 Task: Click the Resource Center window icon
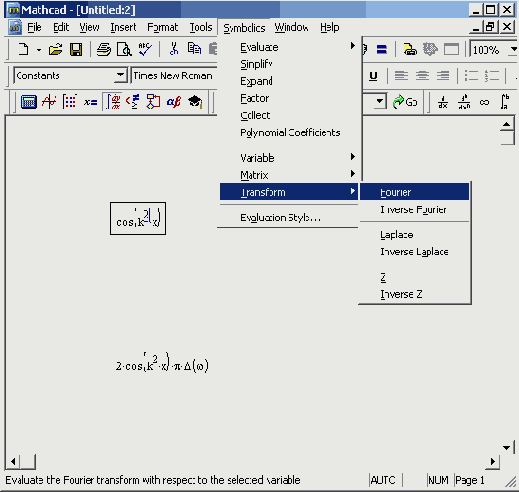click(x=451, y=49)
